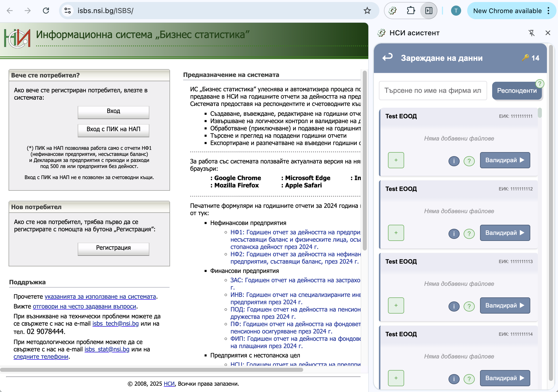558x392 pixels.
Task: Open site information icon in address bar
Action: click(x=68, y=11)
